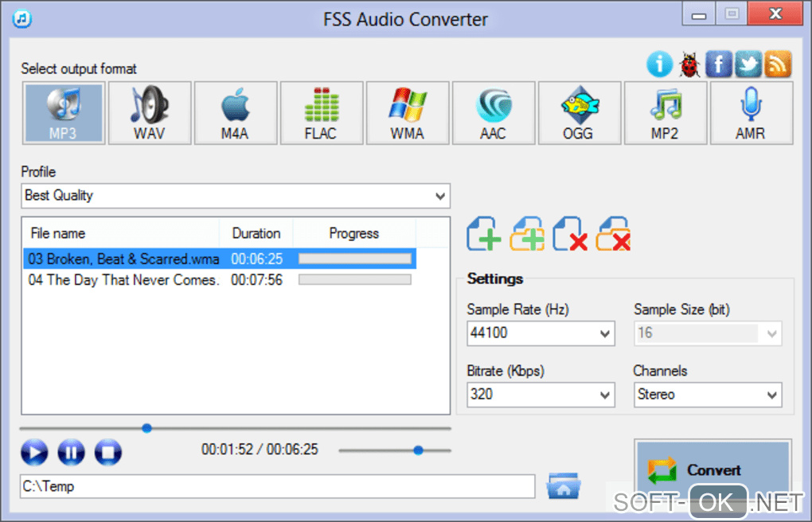812x522 pixels.
Task: Click the playback position slider handle
Action: pyautogui.click(x=147, y=428)
